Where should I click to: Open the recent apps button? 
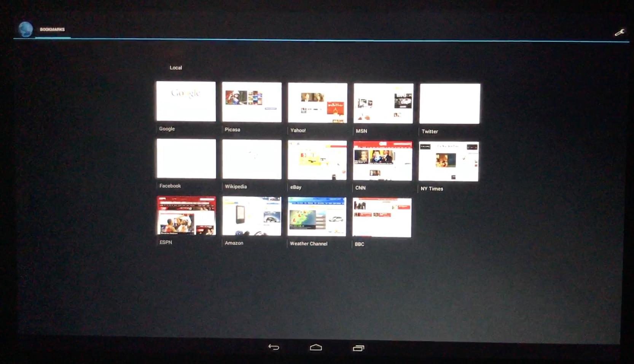pyautogui.click(x=358, y=348)
